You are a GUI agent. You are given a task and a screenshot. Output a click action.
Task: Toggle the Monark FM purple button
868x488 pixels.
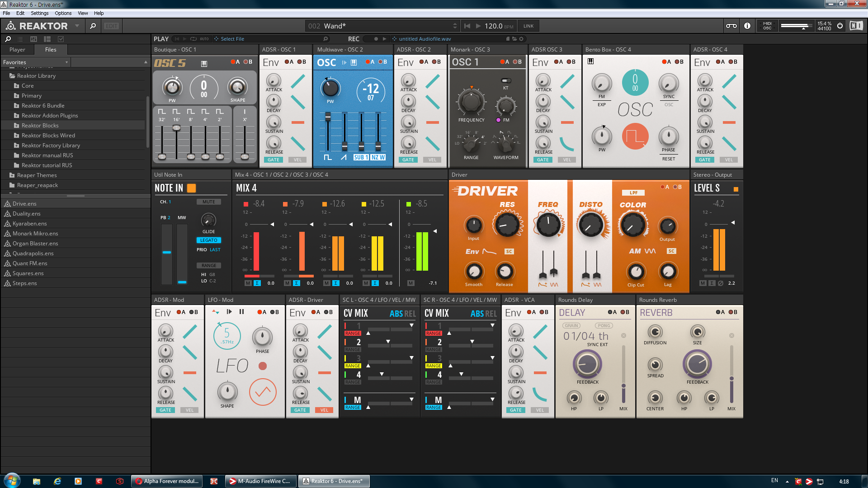pyautogui.click(x=498, y=120)
